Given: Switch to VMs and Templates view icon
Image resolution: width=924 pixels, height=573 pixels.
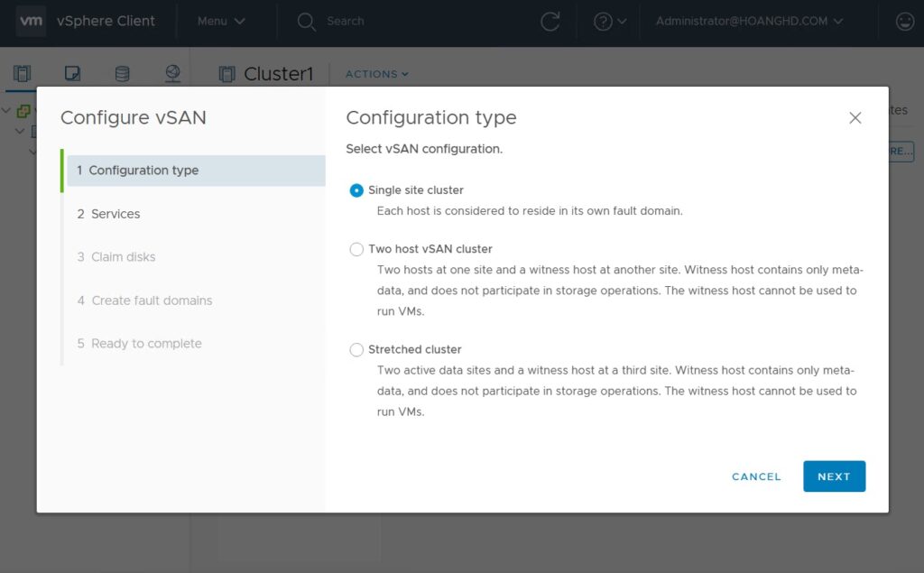Looking at the screenshot, I should [72, 74].
